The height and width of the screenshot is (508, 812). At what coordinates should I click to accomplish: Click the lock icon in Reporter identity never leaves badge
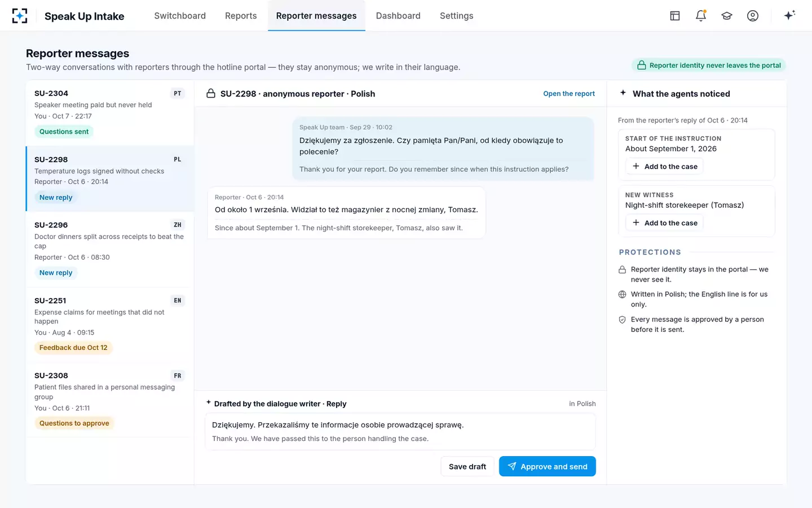642,65
